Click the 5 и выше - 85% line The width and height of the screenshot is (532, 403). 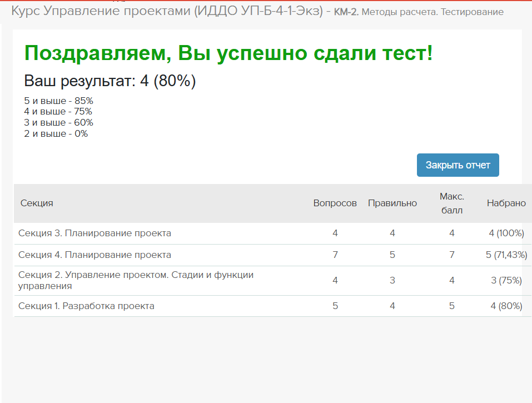pyautogui.click(x=58, y=101)
